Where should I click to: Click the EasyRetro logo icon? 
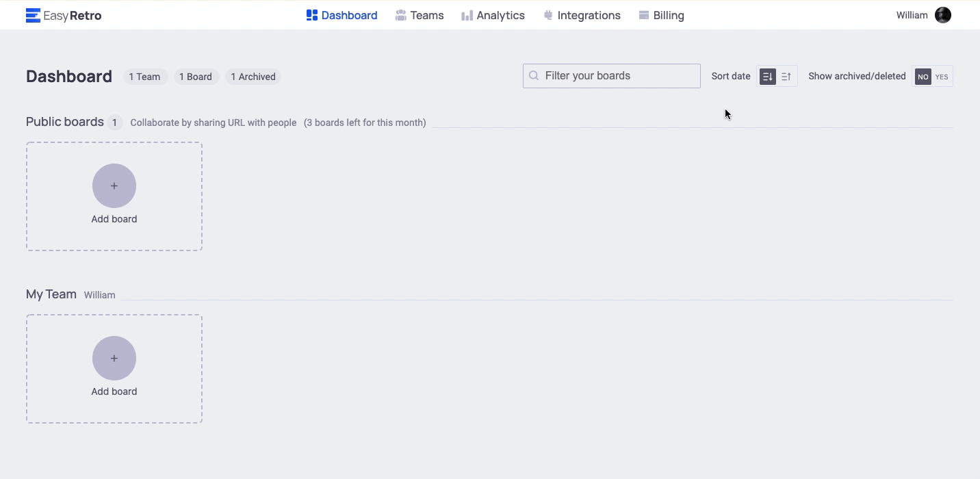(33, 15)
